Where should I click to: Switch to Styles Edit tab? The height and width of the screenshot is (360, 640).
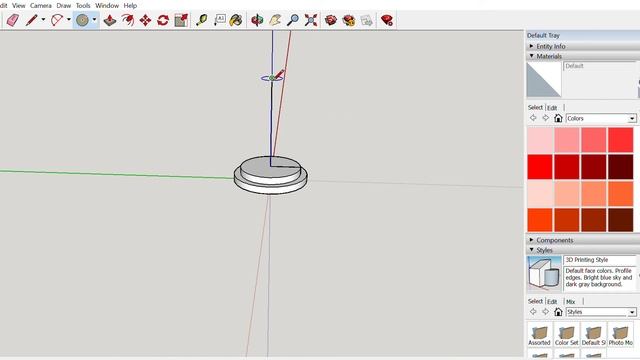[x=552, y=302]
